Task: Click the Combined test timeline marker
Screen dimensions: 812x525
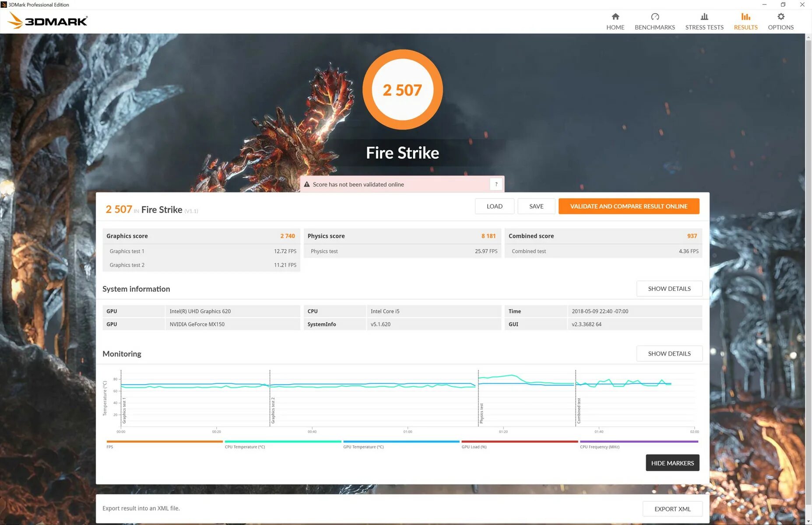Action: pos(579,411)
